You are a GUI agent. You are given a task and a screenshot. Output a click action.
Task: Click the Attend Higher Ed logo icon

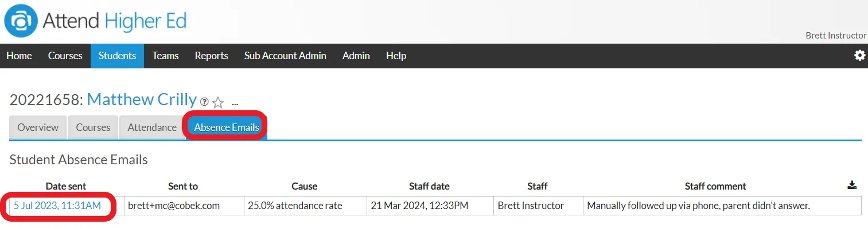[21, 21]
